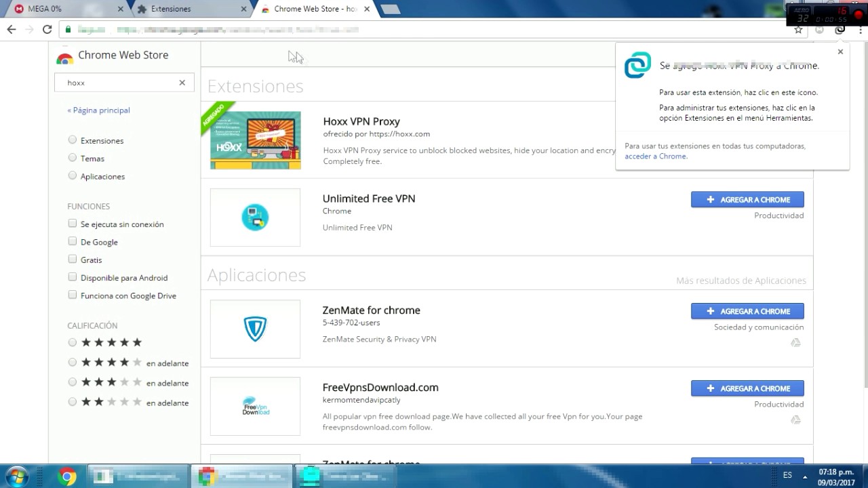Check Se ejecuta sin conexión
Viewport: 868px width, 488px height.
[73, 224]
